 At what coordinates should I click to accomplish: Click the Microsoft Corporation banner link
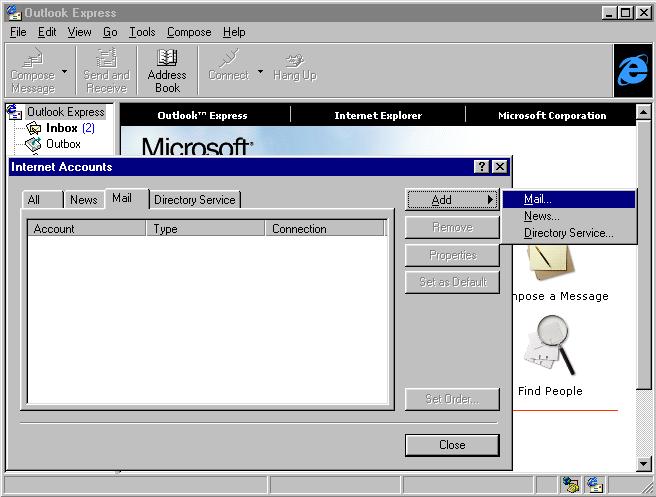[x=552, y=115]
